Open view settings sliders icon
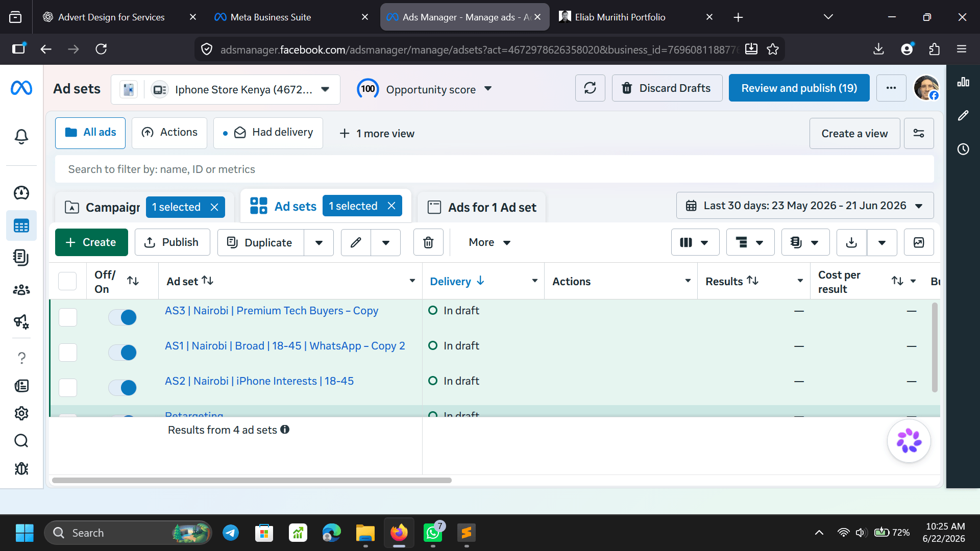The height and width of the screenshot is (551, 980). point(919,134)
